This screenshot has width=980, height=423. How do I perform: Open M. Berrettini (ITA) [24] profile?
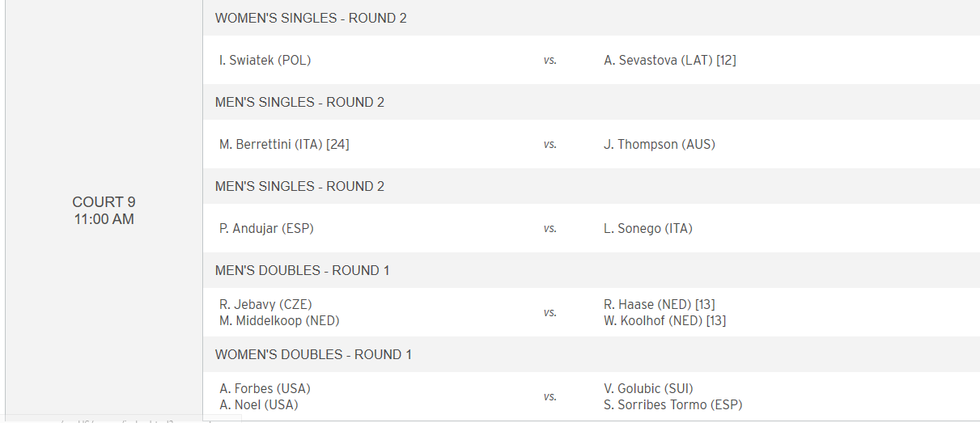(284, 144)
